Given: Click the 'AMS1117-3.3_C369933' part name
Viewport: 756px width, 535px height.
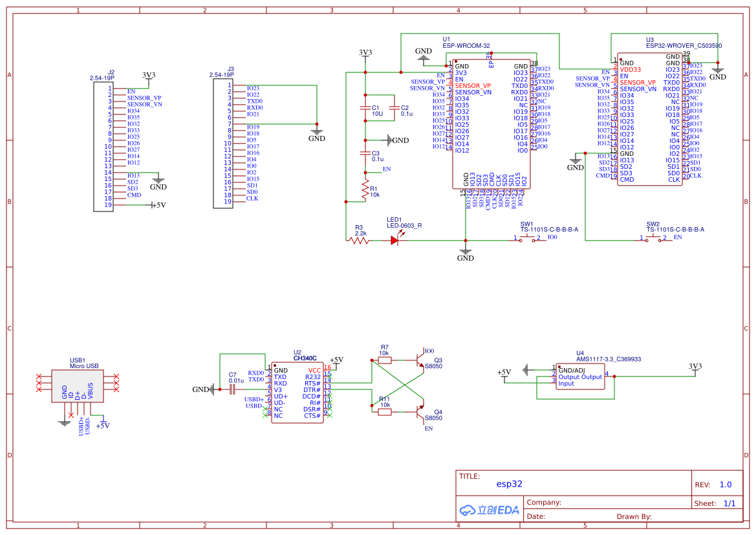Looking at the screenshot, I should tap(609, 359).
